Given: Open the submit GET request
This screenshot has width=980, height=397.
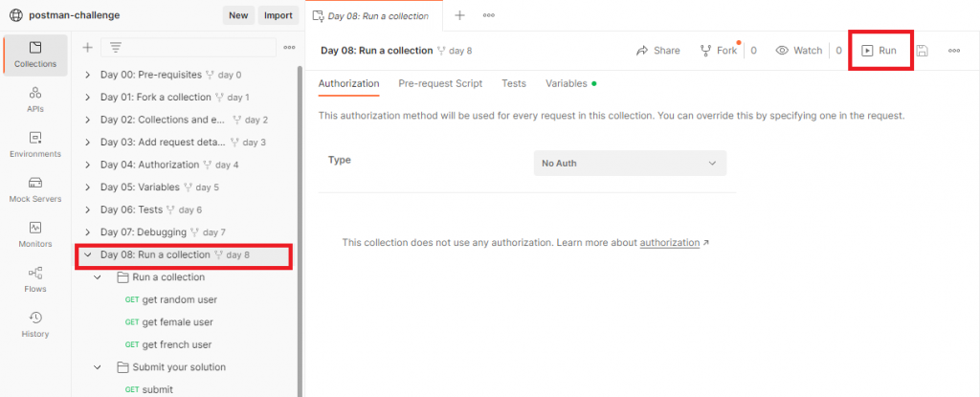Looking at the screenshot, I should (148, 389).
